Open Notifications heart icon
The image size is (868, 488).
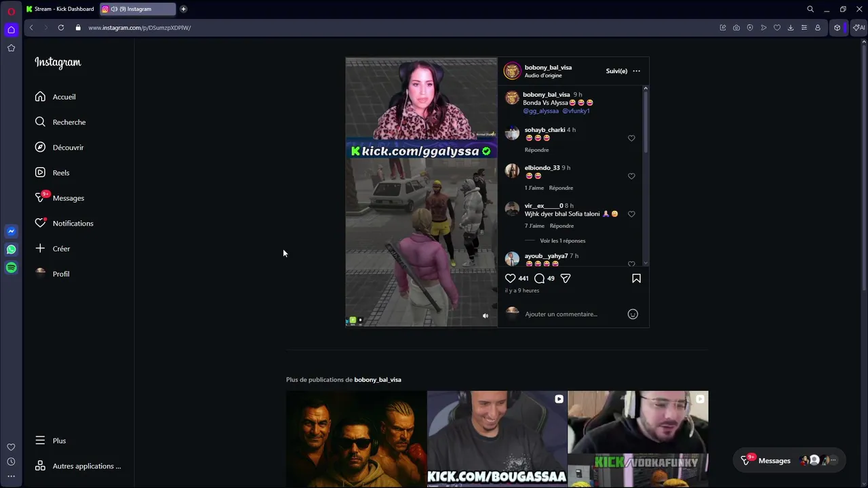click(40, 223)
